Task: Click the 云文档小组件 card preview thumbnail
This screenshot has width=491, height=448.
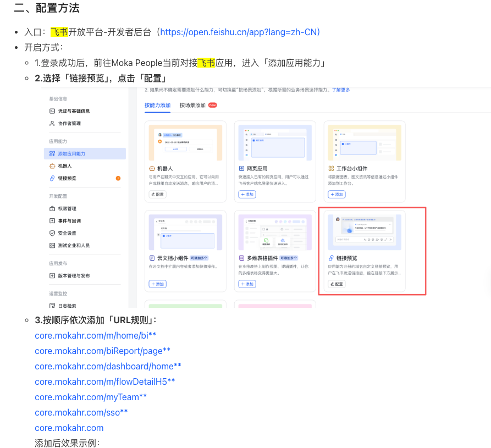Action: [185, 232]
